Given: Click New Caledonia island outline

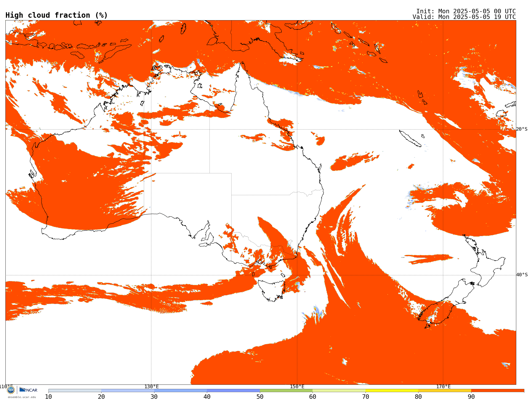Looking at the screenshot, I should tap(410, 138).
